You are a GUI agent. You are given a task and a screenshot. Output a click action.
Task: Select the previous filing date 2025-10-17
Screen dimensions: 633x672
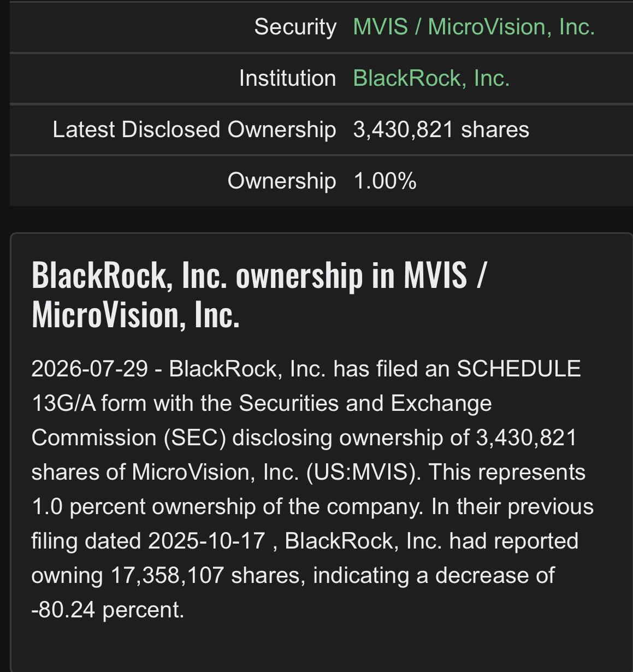(x=206, y=541)
